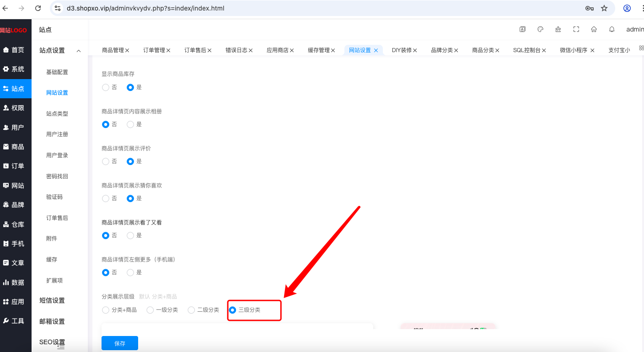Click the home icon in header
The image size is (644, 352).
[x=594, y=29]
